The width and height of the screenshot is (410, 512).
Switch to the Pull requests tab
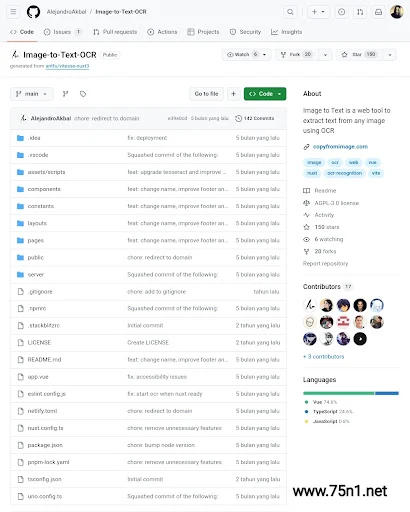coord(115,32)
